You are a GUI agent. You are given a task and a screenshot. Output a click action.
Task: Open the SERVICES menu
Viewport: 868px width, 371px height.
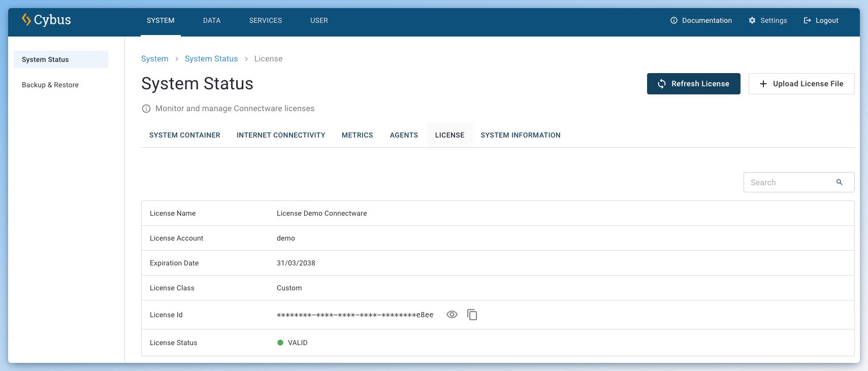click(265, 20)
